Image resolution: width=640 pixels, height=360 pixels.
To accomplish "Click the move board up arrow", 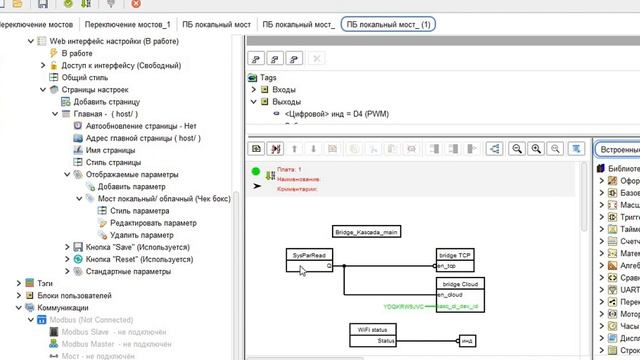I will tap(294, 149).
